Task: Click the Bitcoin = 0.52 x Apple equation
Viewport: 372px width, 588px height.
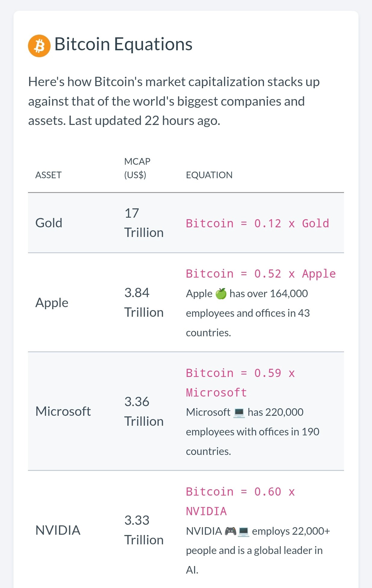Action: pos(261,274)
